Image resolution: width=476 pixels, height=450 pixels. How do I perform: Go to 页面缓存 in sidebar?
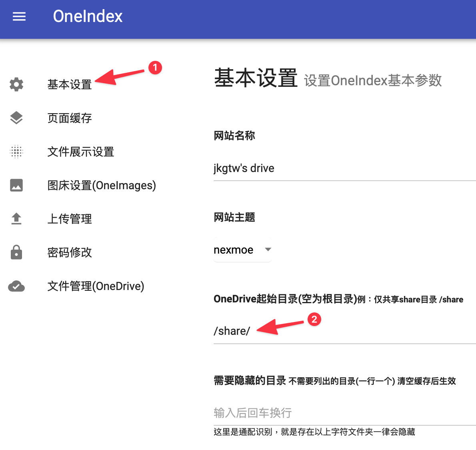(x=70, y=118)
